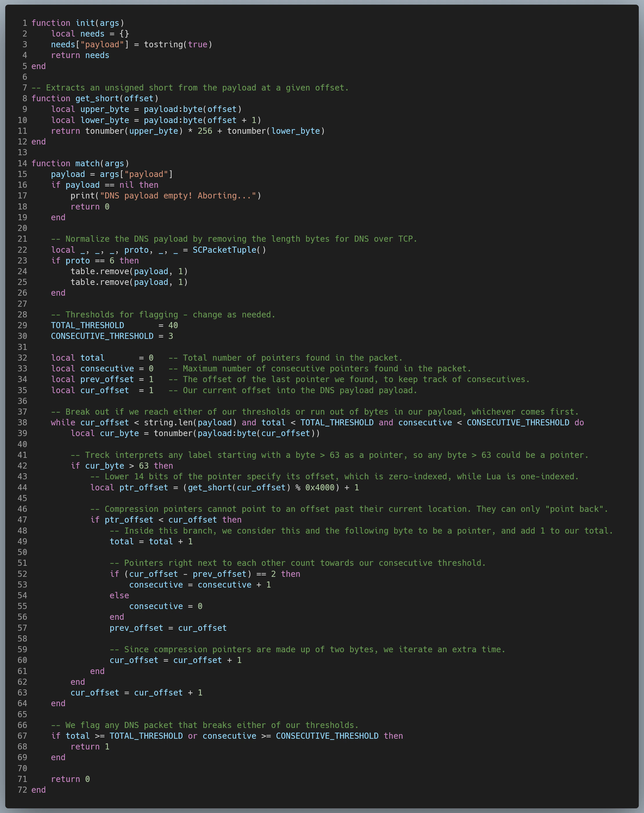
Task: Click the 'SCPacketTuple()' call line
Action: [x=159, y=250]
